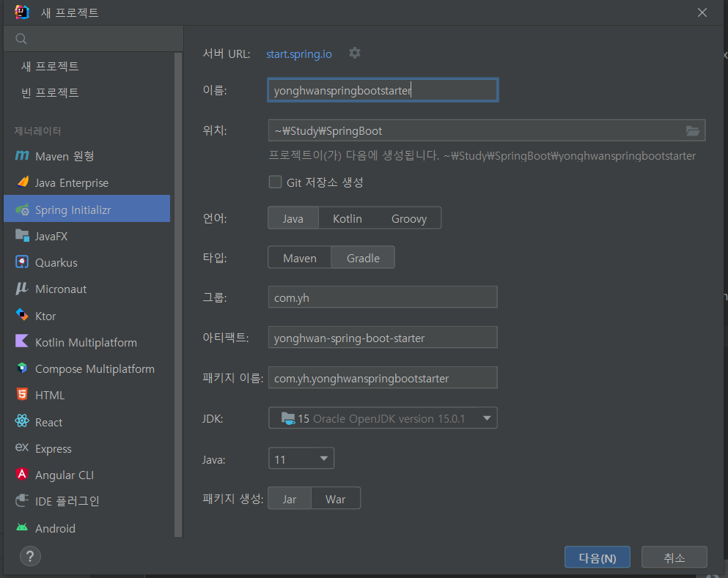The width and height of the screenshot is (728, 578).
Task: Click the Angular CLI label in the list
Action: click(65, 475)
